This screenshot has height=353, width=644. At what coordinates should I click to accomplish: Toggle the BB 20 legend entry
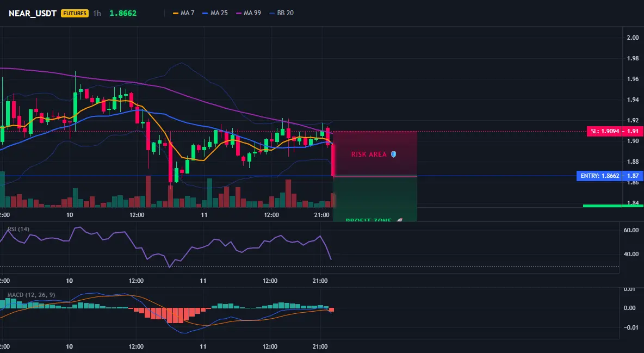[281, 13]
